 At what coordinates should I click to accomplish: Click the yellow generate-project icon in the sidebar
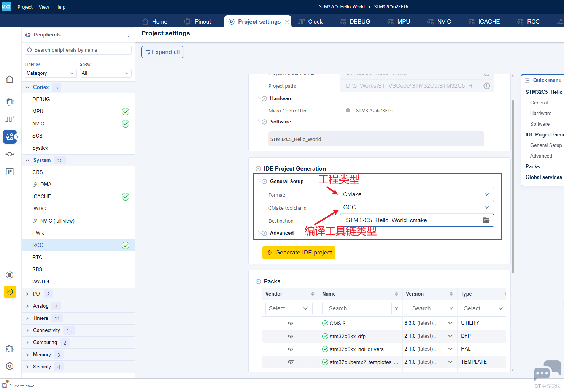[10, 292]
